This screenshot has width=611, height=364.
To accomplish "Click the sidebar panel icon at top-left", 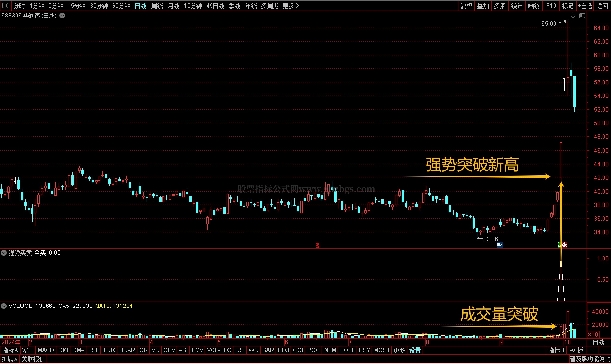I will [5, 5].
